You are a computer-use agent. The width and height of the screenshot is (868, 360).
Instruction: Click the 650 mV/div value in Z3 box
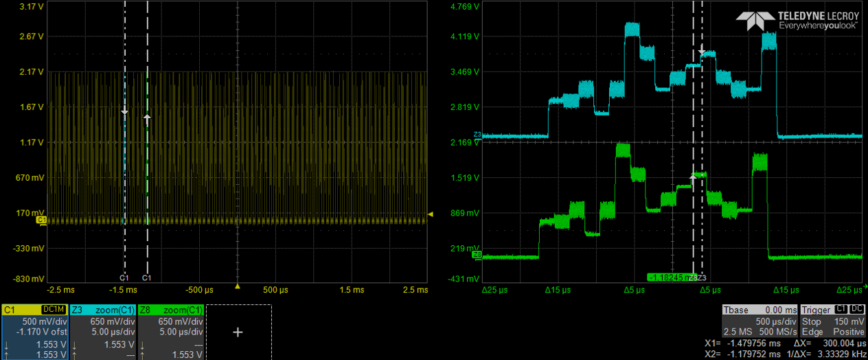pos(113,322)
